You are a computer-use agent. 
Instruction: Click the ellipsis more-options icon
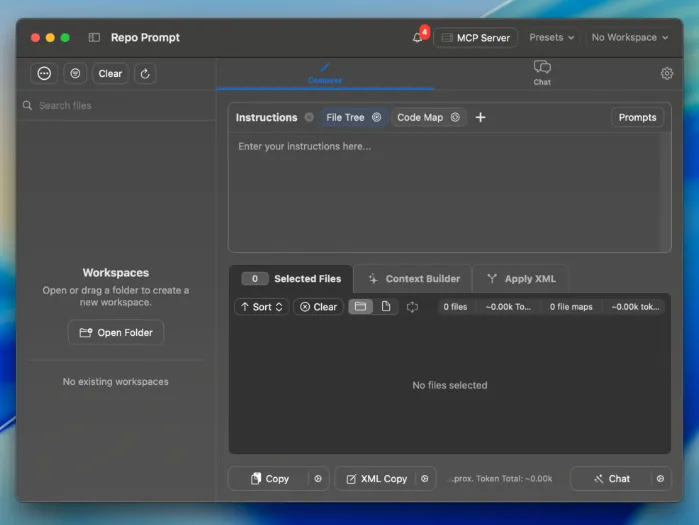click(44, 74)
